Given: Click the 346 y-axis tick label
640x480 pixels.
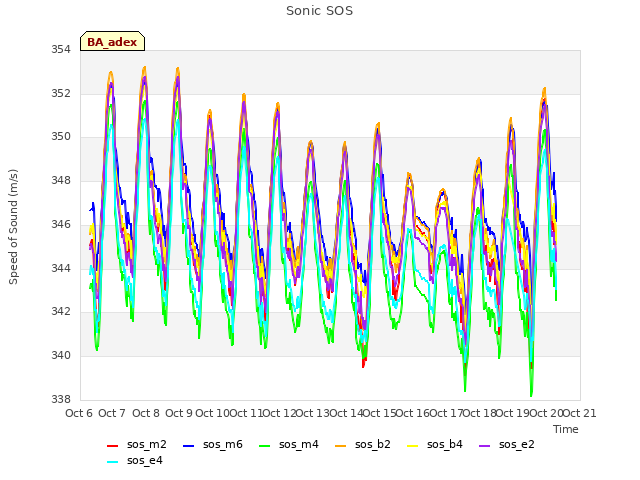Looking at the screenshot, I should click(x=61, y=224).
